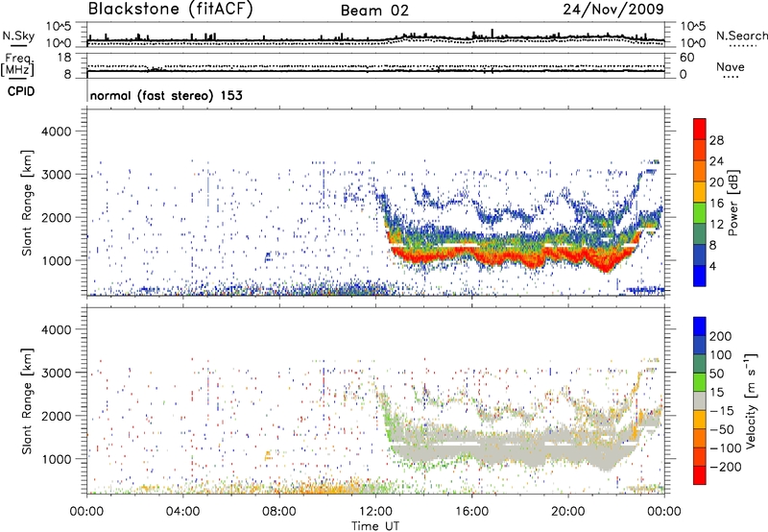768x532 pixels.
Task: Click the light green 15–50 Velocity colorbar segment
Action: coord(700,382)
